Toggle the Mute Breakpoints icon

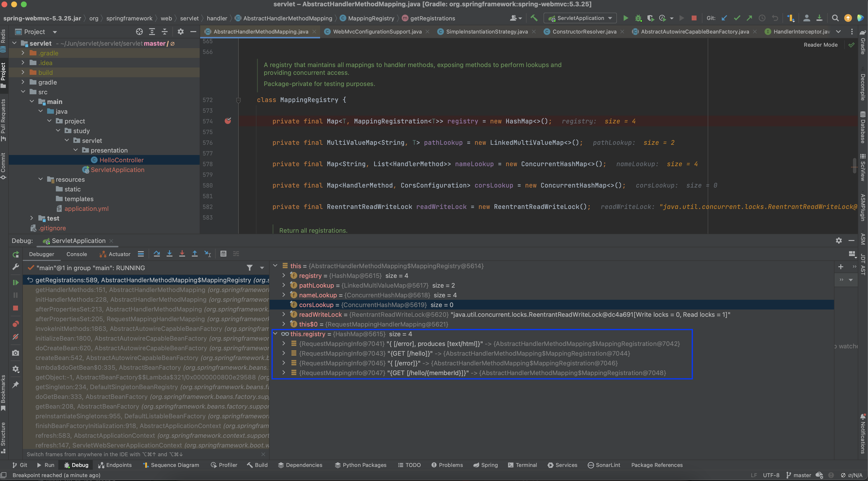tap(16, 337)
